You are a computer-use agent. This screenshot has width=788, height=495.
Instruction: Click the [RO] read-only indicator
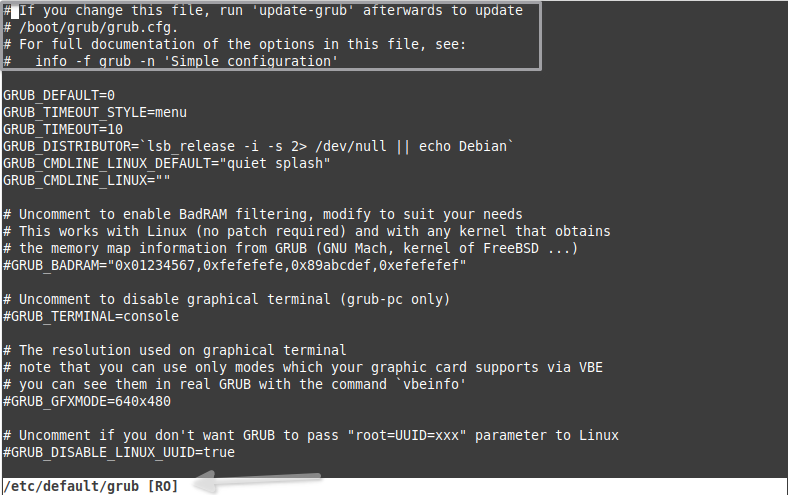coord(163,486)
